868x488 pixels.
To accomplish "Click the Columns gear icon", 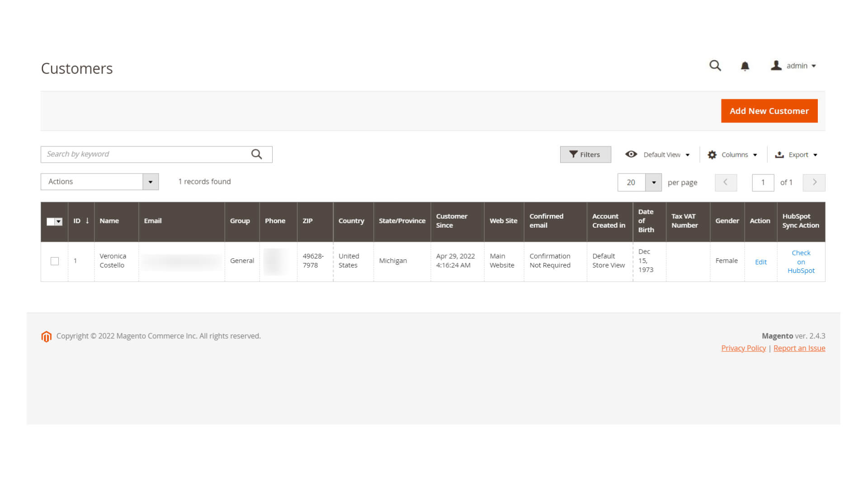I will click(712, 155).
